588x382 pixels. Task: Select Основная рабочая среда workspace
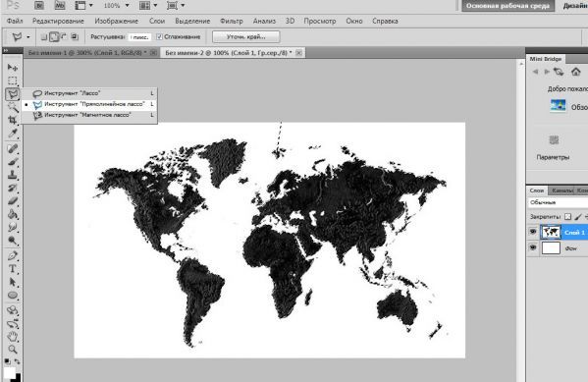tap(508, 6)
